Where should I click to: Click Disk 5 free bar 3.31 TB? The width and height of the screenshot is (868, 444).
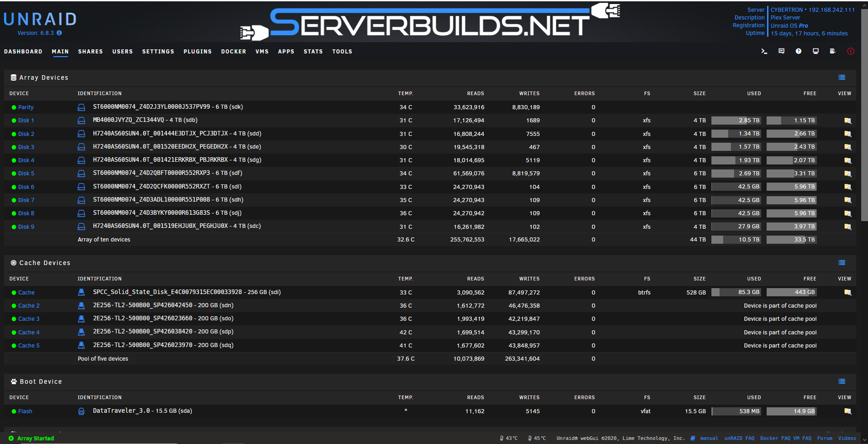point(792,174)
